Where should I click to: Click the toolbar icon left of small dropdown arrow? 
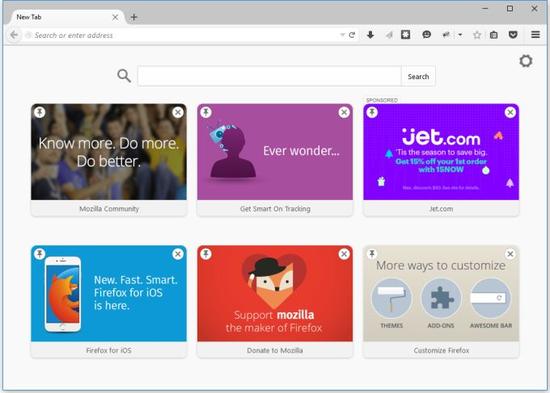pyautogui.click(x=446, y=34)
